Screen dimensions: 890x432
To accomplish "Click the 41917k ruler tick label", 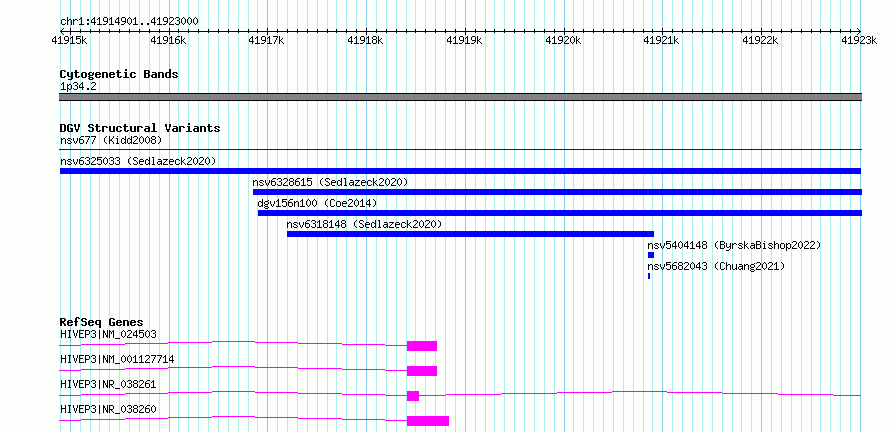I will 267,40.
